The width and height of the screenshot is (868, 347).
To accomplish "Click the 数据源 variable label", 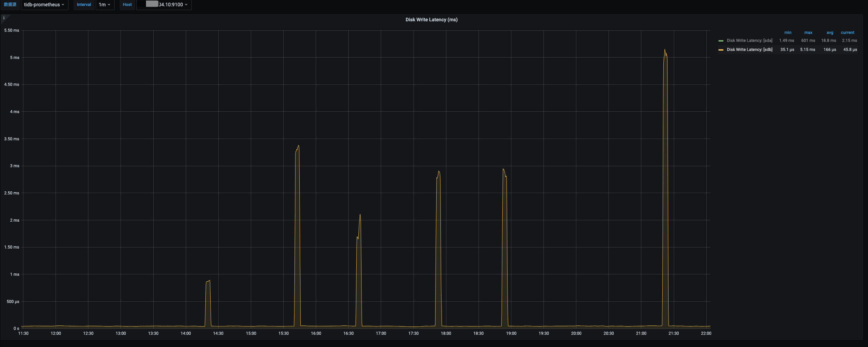I will click(10, 5).
